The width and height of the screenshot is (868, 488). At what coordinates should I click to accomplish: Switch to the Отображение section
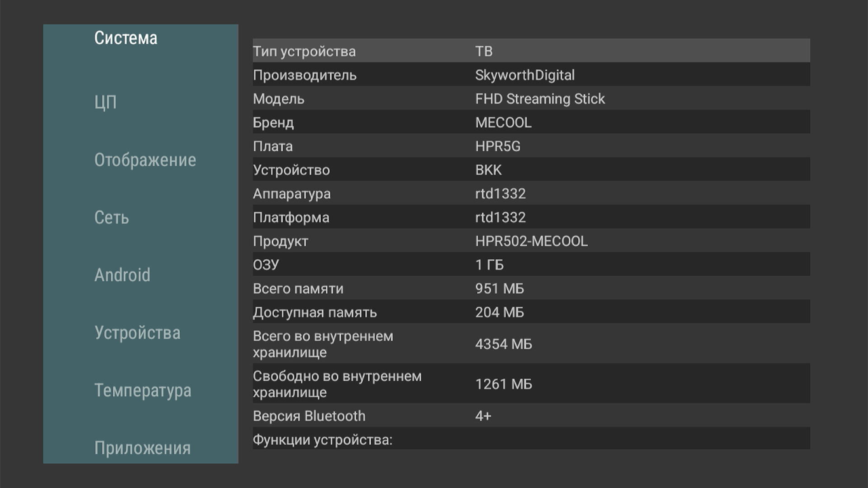pyautogui.click(x=145, y=160)
